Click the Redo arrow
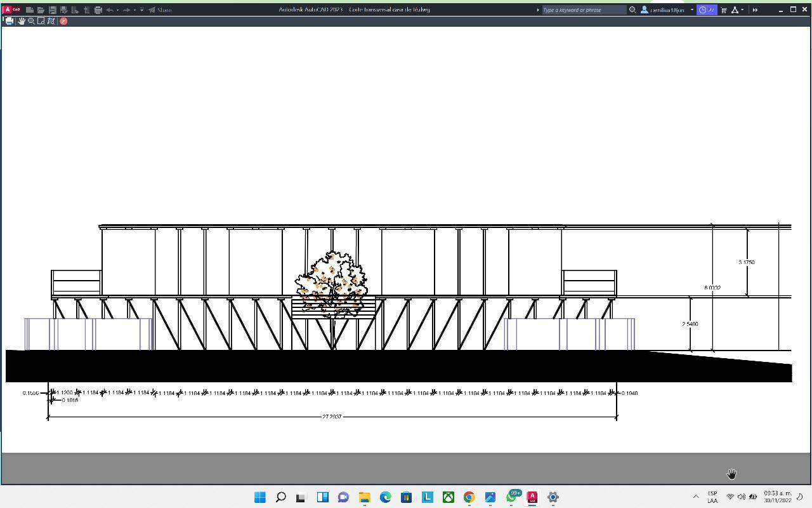812x508 pixels. (x=126, y=10)
